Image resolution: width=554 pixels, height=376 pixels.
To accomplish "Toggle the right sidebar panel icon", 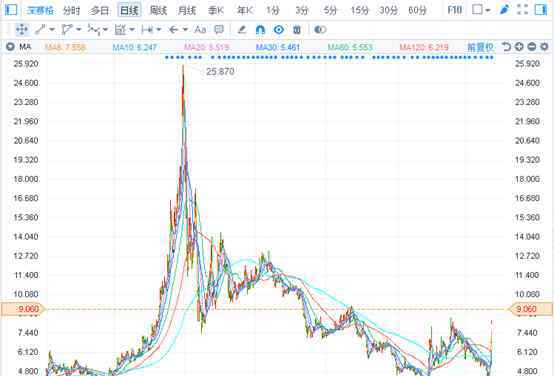I will 541,10.
